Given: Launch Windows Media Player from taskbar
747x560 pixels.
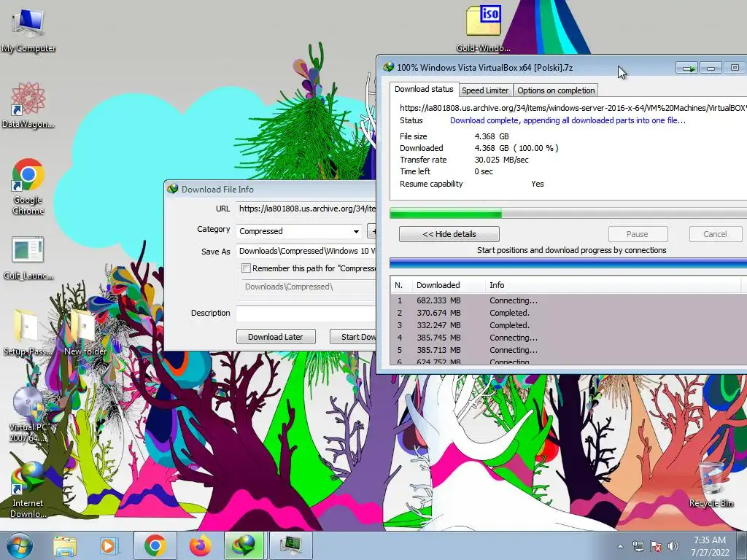Looking at the screenshot, I should pos(108,545).
